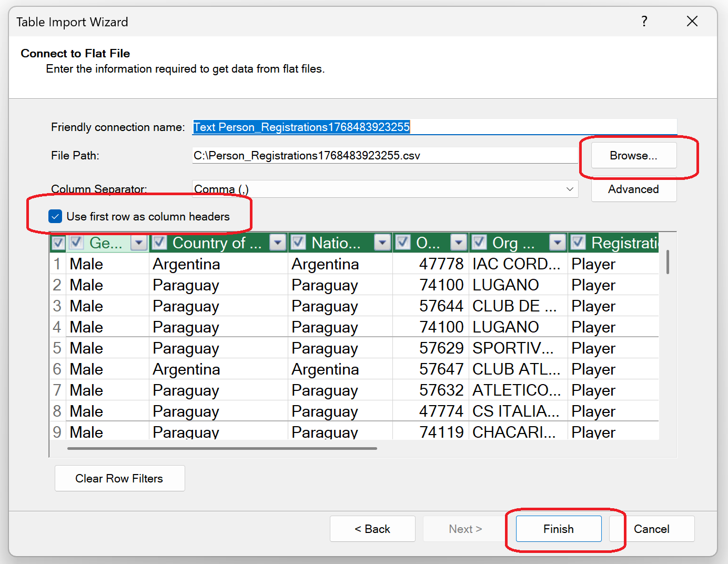Screen dimensions: 728x564
Task: Open filter dropdown for Ge... column
Action: click(139, 243)
